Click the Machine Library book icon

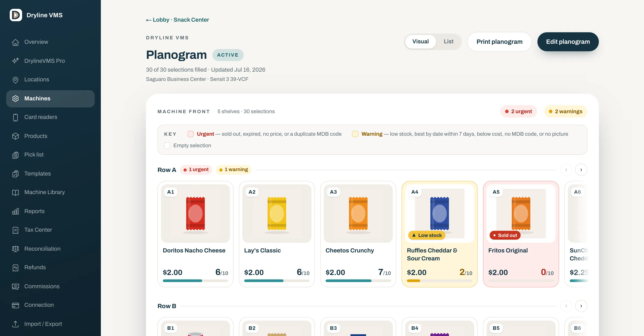pyautogui.click(x=15, y=192)
